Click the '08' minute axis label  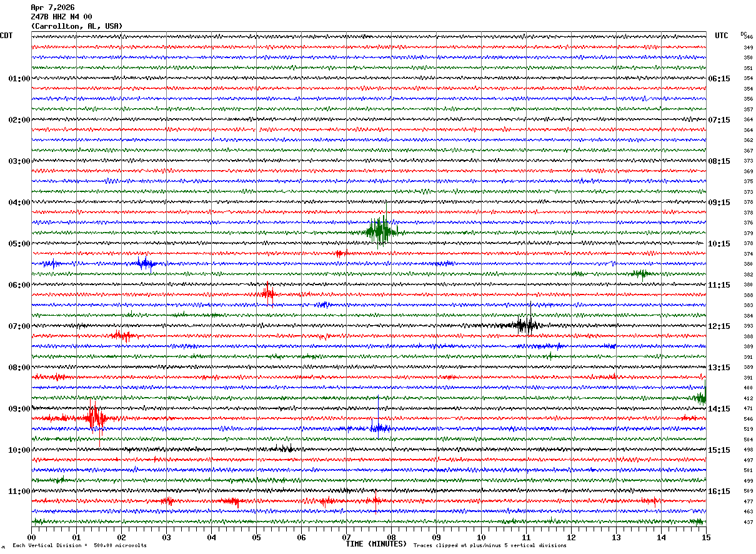pyautogui.click(x=392, y=537)
